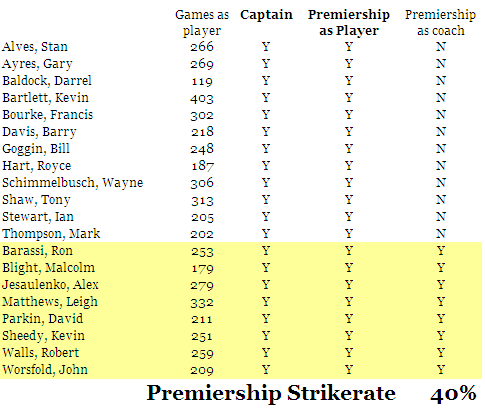Click the name 'Alves, Stan'
This screenshot has height=413, width=485.
pyautogui.click(x=35, y=47)
